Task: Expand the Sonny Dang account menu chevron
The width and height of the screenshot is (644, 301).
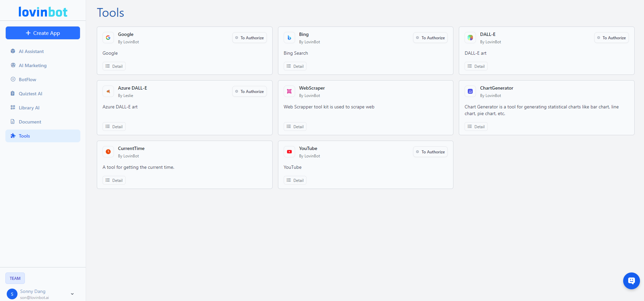Action: tap(72, 294)
